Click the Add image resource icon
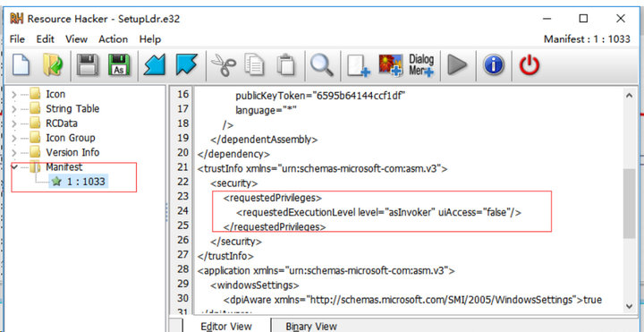 click(x=390, y=65)
